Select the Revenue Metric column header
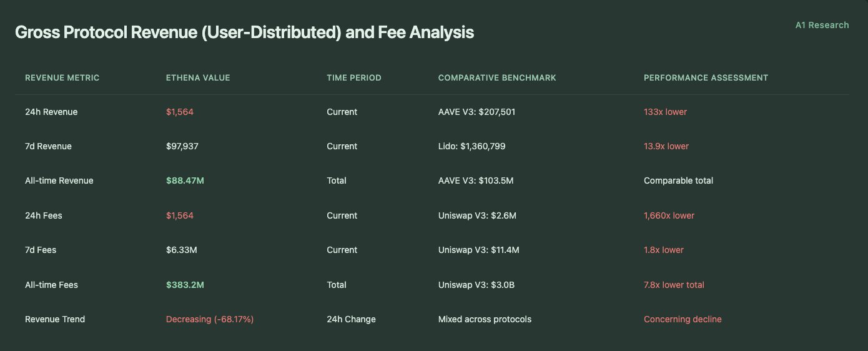This screenshot has width=868, height=351. coord(62,78)
